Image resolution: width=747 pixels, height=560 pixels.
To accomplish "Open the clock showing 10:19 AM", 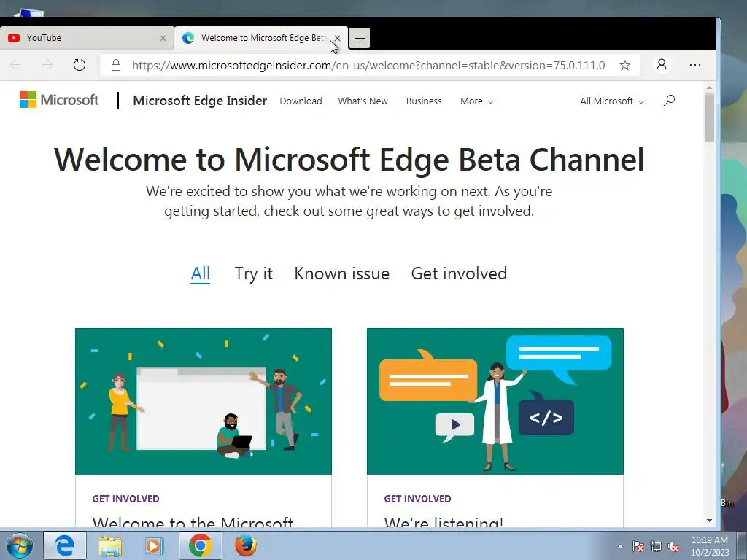I will 710,546.
